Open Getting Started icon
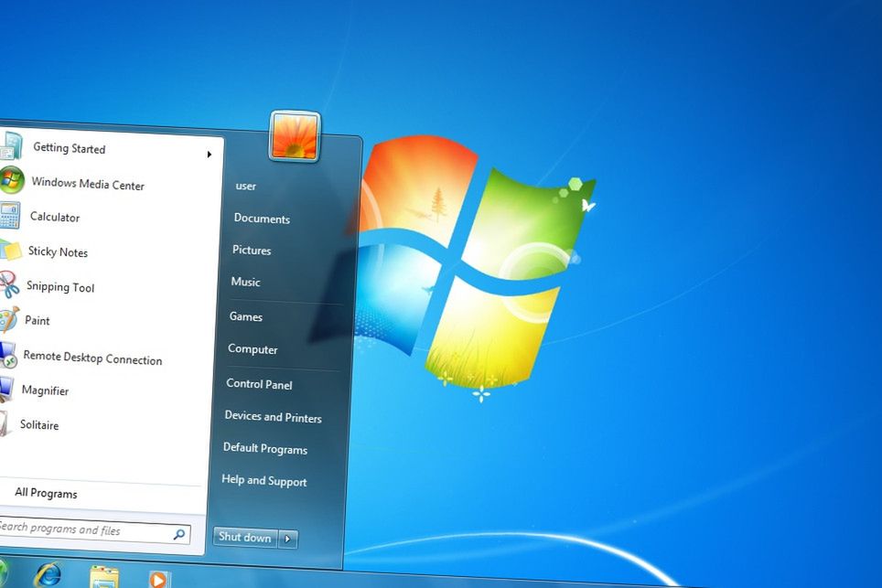 (11, 145)
